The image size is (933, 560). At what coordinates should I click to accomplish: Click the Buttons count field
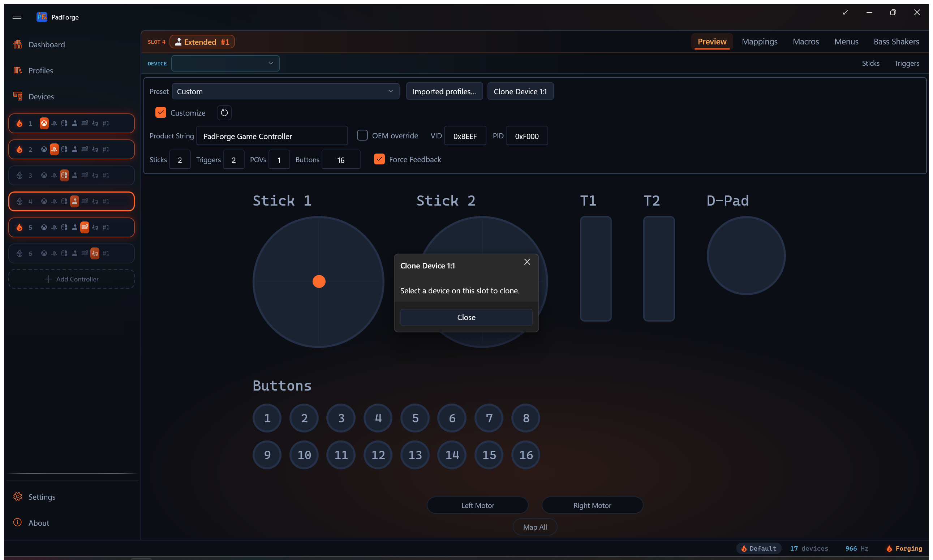[x=341, y=160]
